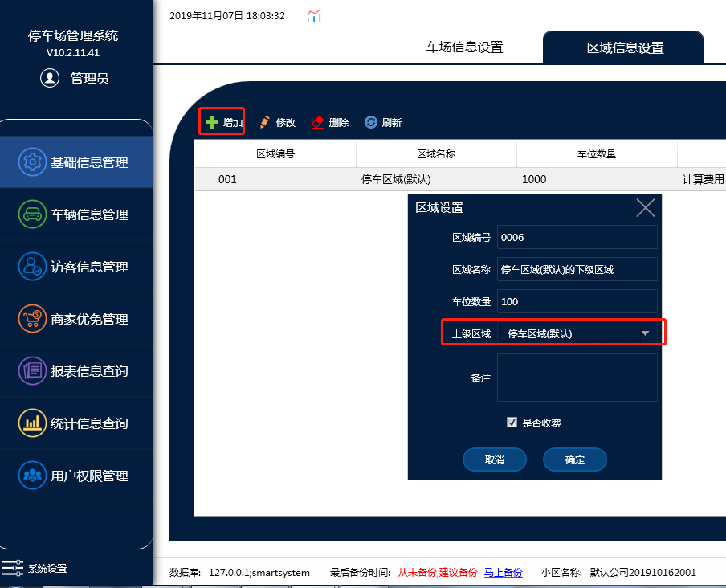This screenshot has height=588, width=726.
Task: Click the 区域编号 column header
Action: 275,154
